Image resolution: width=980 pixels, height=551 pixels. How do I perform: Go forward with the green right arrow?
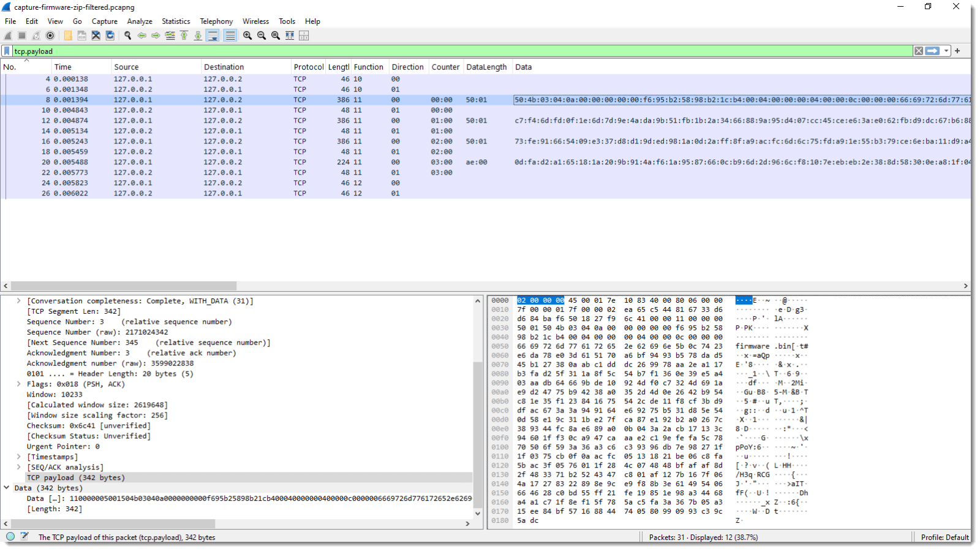pos(156,36)
